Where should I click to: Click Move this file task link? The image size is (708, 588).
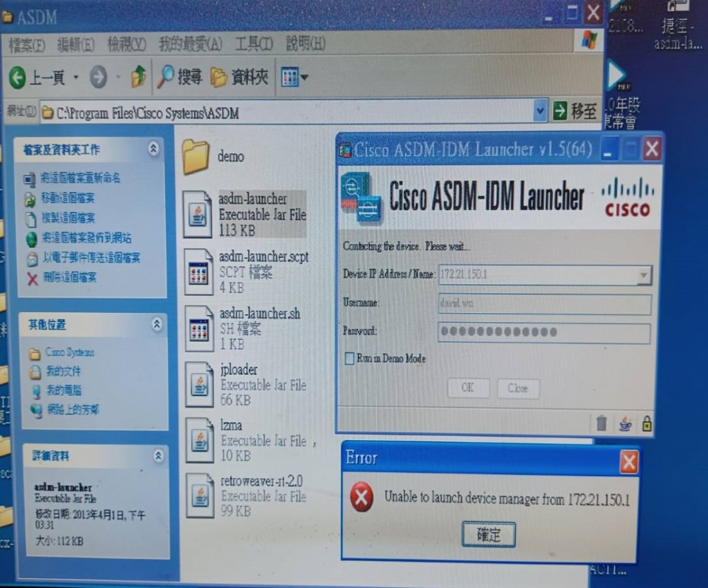(x=68, y=198)
